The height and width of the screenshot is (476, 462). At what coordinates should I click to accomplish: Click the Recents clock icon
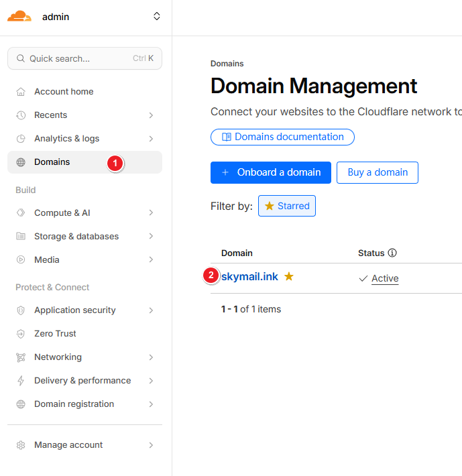21,115
